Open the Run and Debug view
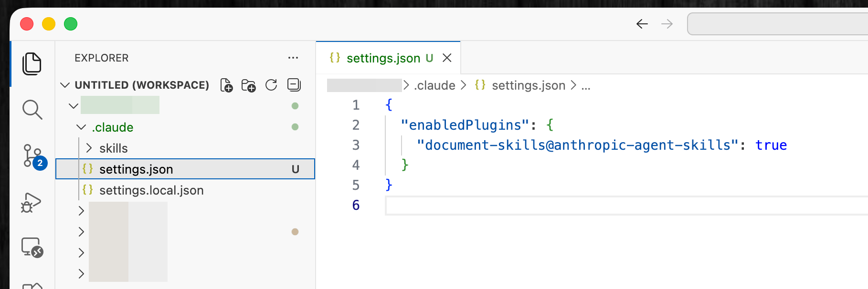Viewport: 868px width, 289px height. pos(32,203)
